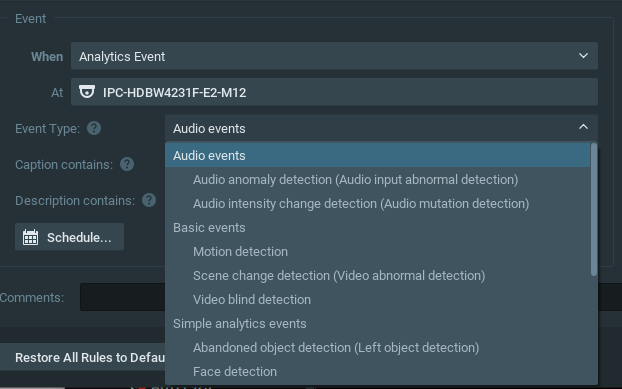Screen dimensions: 622x389
Task: Click the dropdown list scrollbar handle
Action: (x=593, y=209)
